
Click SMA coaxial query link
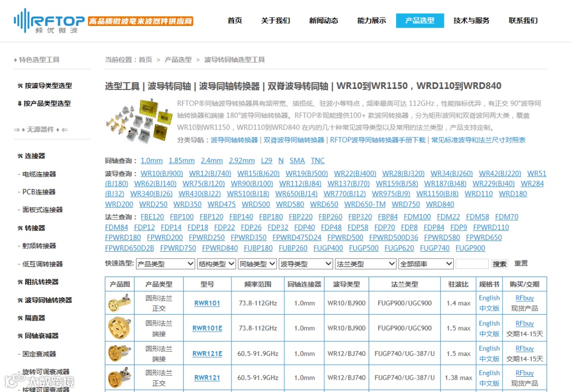coord(297,161)
